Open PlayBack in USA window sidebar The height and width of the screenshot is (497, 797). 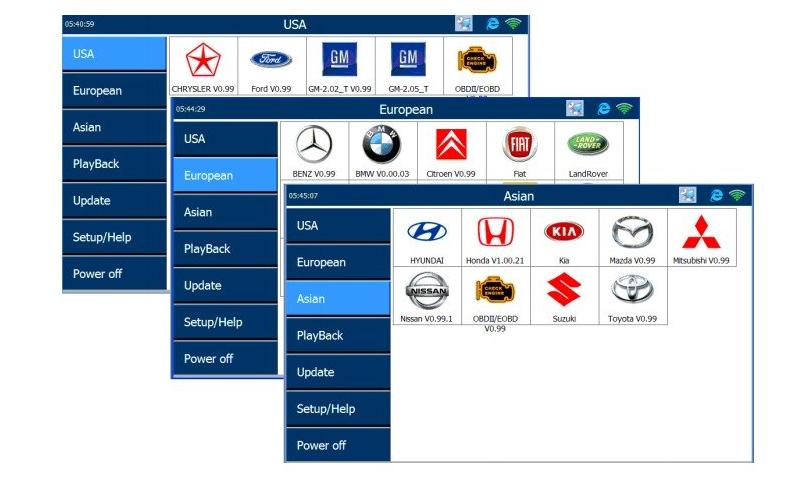114,164
